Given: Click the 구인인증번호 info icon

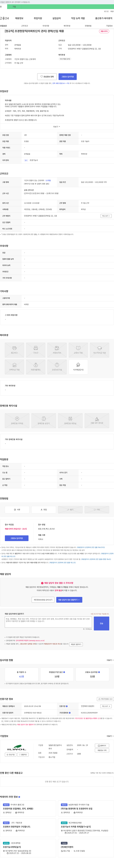Looking at the screenshot, I should [x=70, y=713].
